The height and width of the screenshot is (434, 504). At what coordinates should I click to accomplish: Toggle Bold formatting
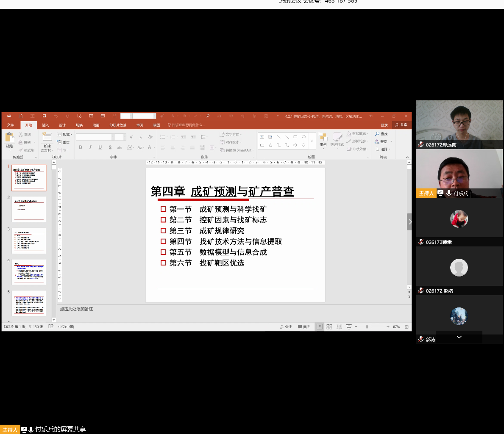pos(81,147)
